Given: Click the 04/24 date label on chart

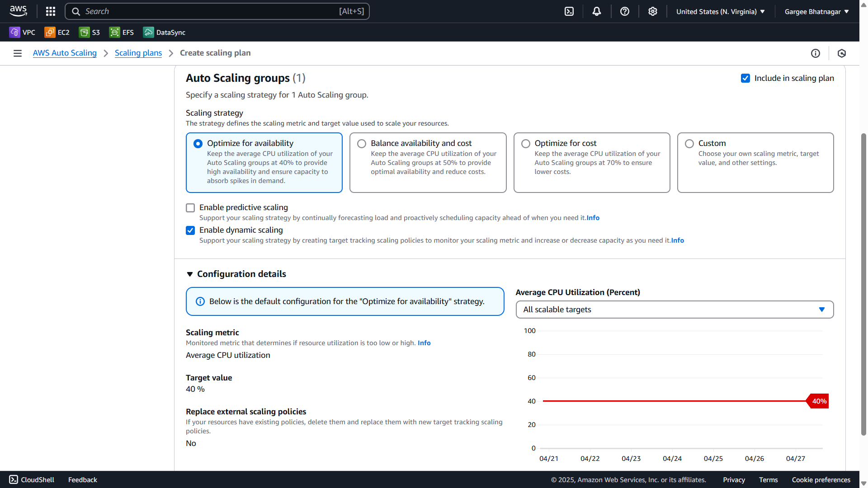Looking at the screenshot, I should 672,459.
